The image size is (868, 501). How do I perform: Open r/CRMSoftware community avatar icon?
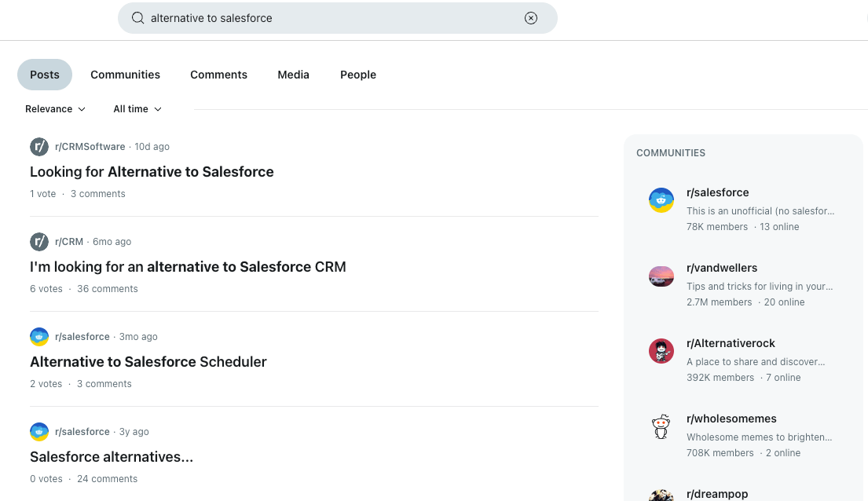pyautogui.click(x=39, y=147)
